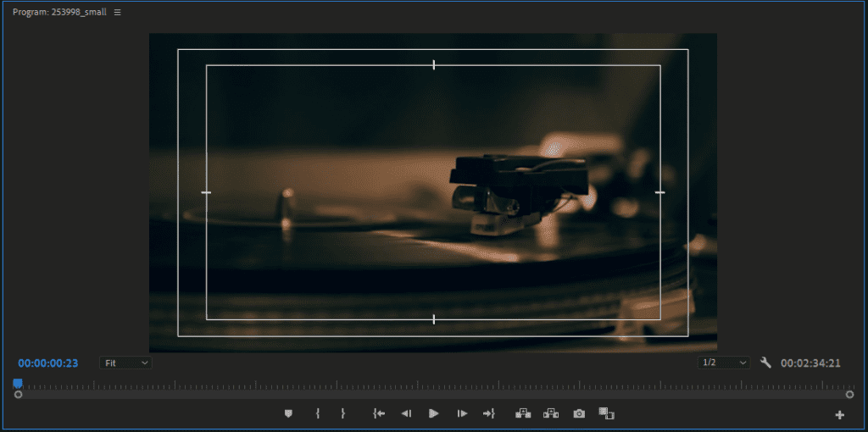Click the Mark In bracket button
The width and height of the screenshot is (868, 432).
(318, 413)
